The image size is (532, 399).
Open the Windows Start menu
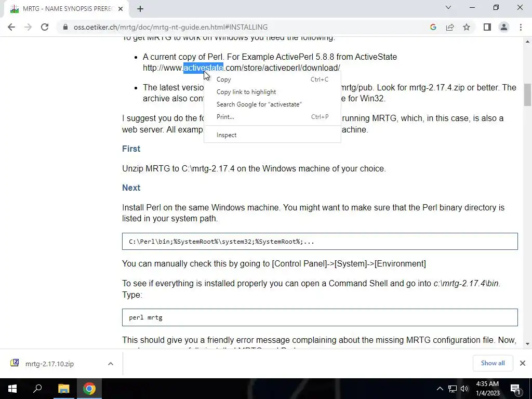[x=12, y=389]
